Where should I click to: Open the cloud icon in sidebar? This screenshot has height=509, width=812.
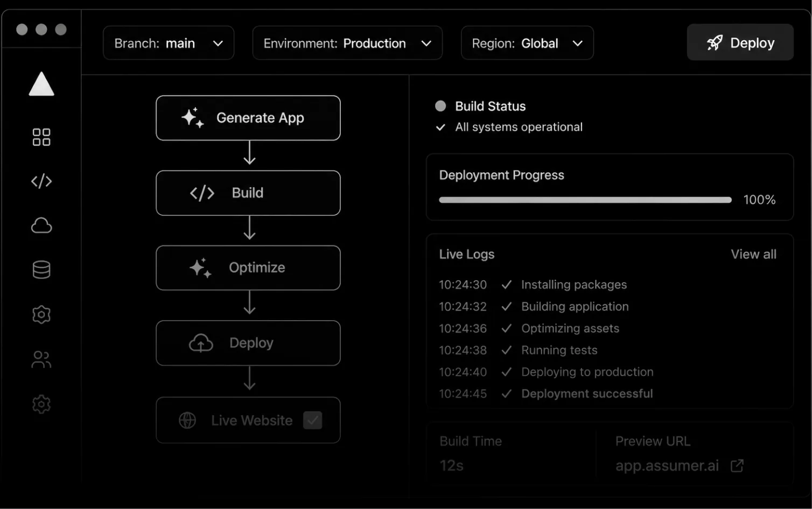pos(41,225)
